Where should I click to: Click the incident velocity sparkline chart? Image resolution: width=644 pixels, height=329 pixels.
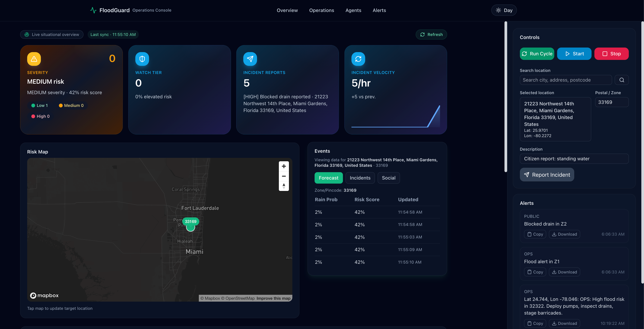(x=396, y=116)
